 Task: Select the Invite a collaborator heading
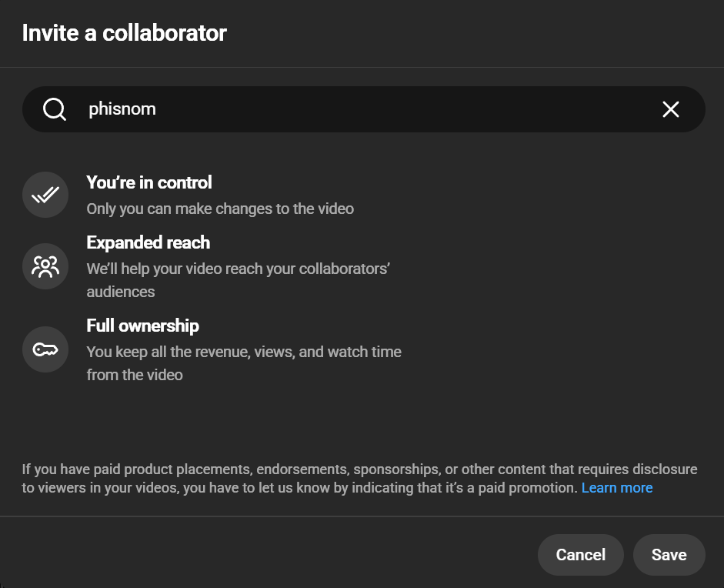pos(124,33)
